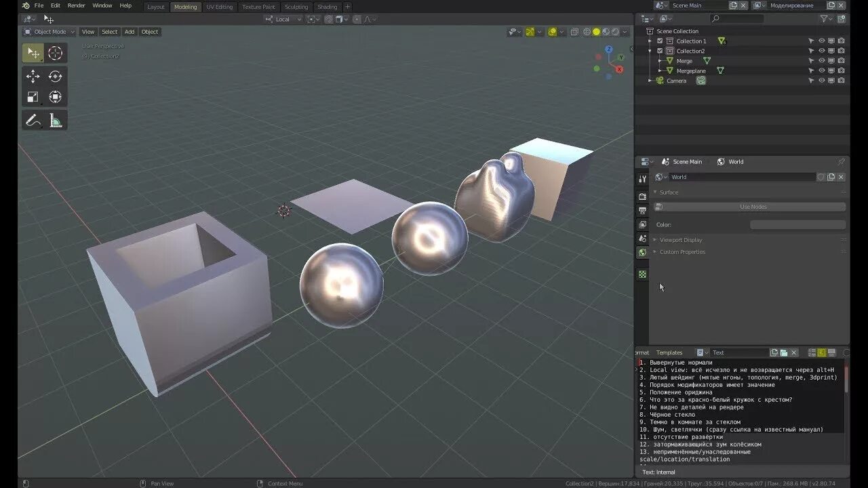Select the Scale tool

[x=33, y=97]
